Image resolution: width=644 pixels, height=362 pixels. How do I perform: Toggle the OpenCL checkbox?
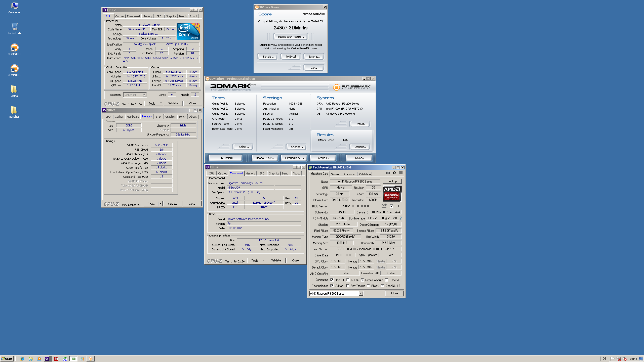pos(332,280)
